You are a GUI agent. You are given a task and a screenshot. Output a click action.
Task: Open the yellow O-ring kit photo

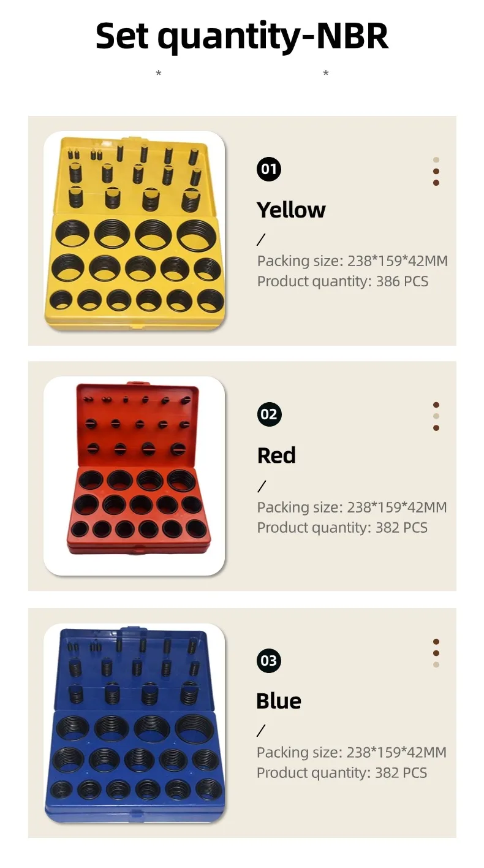[134, 230]
